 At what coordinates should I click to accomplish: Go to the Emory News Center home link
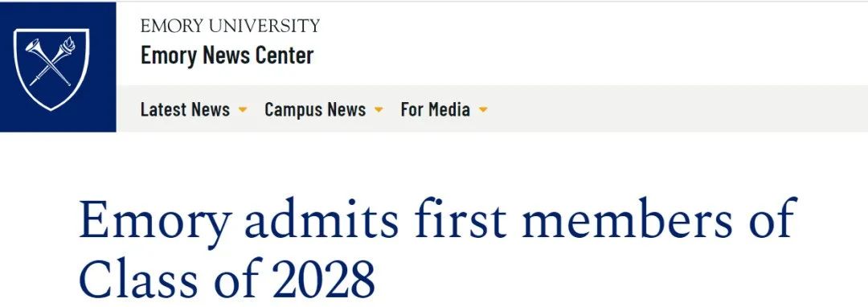pos(227,55)
